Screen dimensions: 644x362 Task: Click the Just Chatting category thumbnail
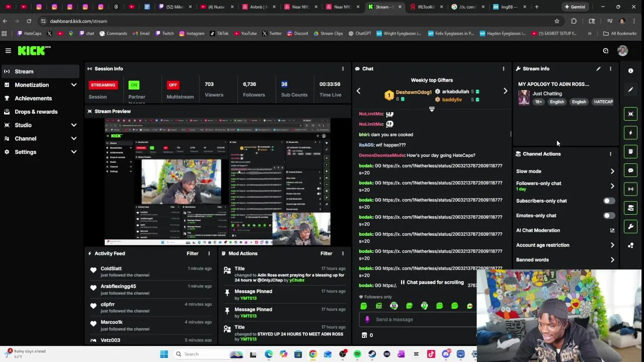click(x=524, y=97)
